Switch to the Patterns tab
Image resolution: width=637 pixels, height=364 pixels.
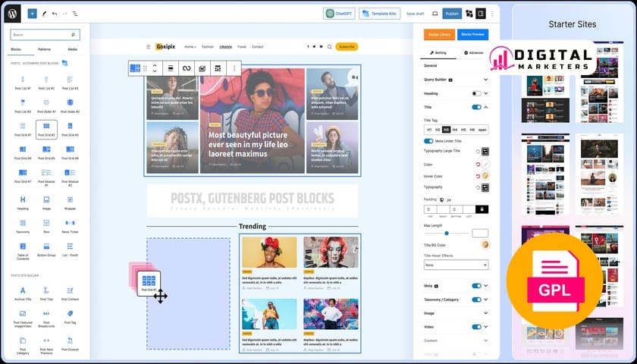pyautogui.click(x=45, y=49)
